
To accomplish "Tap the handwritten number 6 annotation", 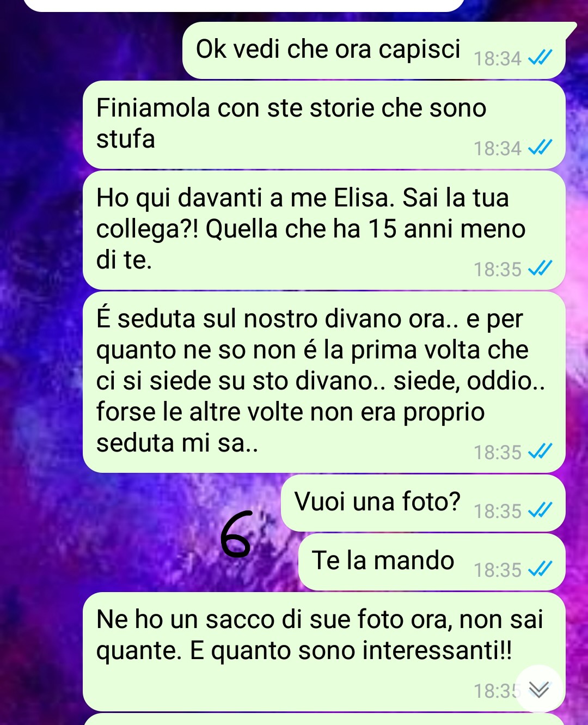I will tap(237, 534).
